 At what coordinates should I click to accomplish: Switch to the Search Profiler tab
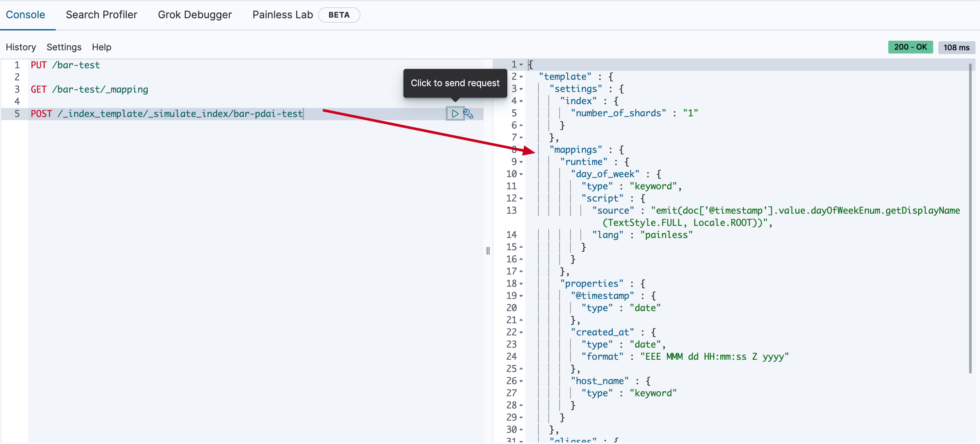[101, 15]
